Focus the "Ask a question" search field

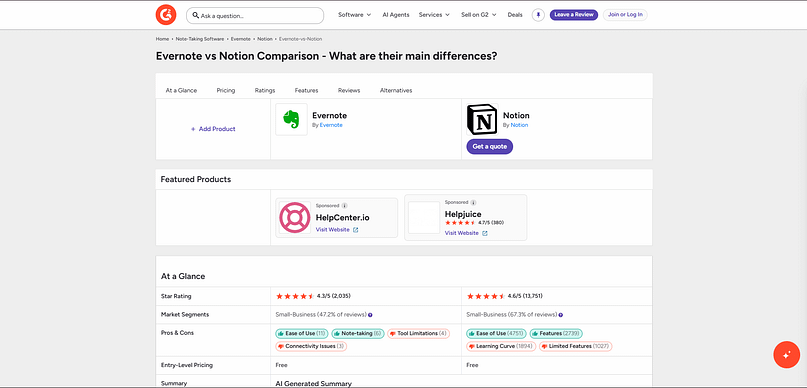coord(255,15)
